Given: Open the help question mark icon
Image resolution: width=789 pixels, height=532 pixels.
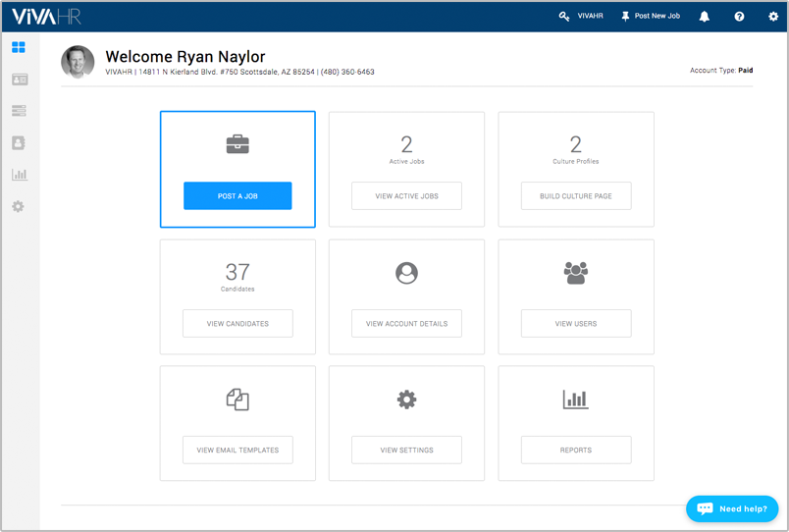Looking at the screenshot, I should click(x=739, y=17).
